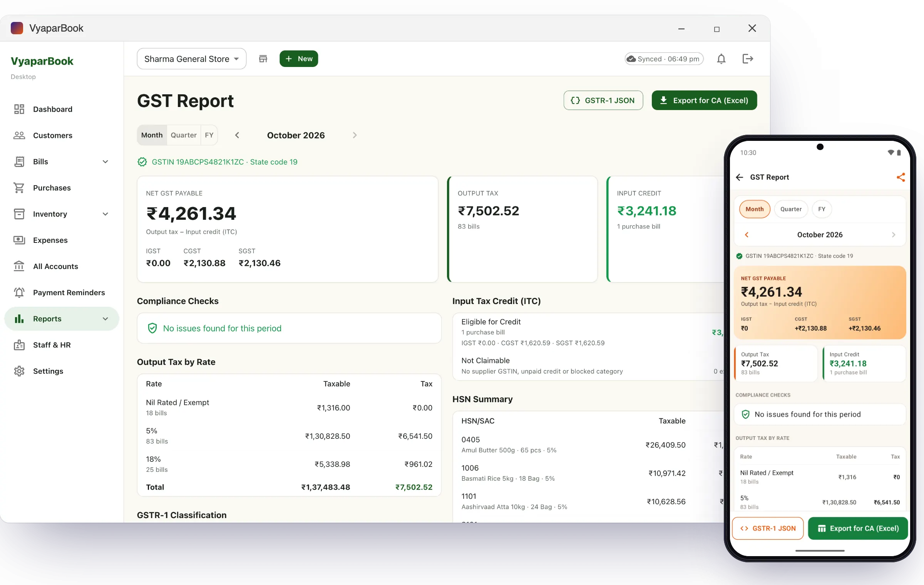The width and height of the screenshot is (924, 585).
Task: Click the 18% rate row on desktop
Action: (289, 464)
